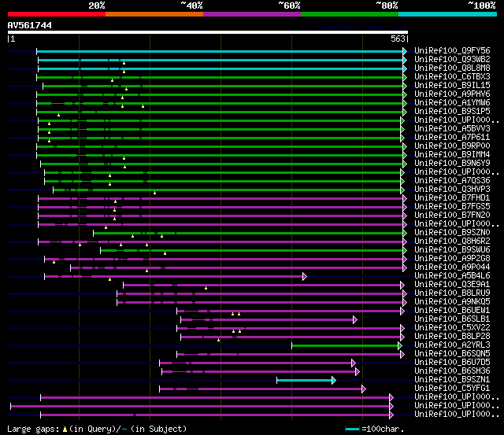The width and height of the screenshot is (504, 435).
Task: Click the yellow gap marker under B9S1P5 row
Action: click(58, 115)
